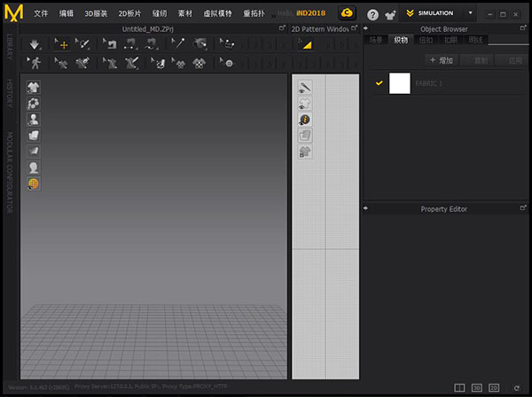The height and width of the screenshot is (397, 532).
Task: Choose the Edit Sewing tool
Action: (110, 44)
